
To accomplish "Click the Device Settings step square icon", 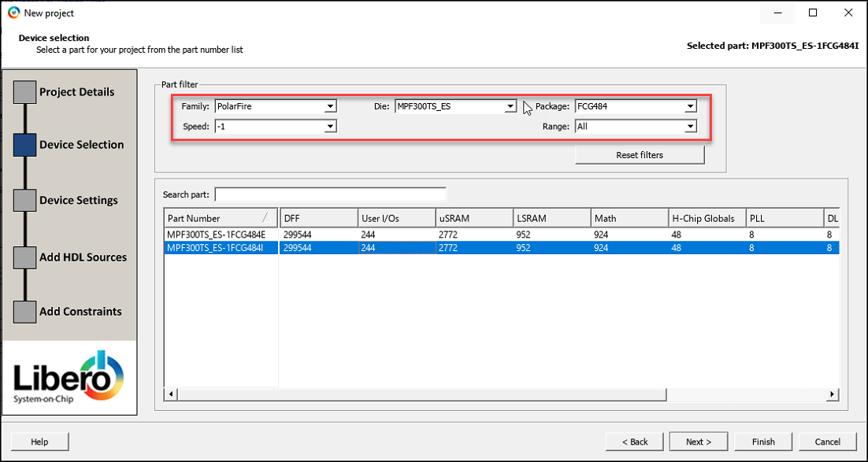I will (x=25, y=201).
